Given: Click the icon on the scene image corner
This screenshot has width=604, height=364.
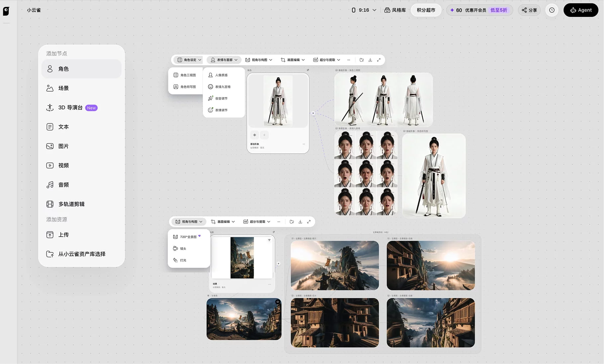Looking at the screenshot, I should 269,240.
